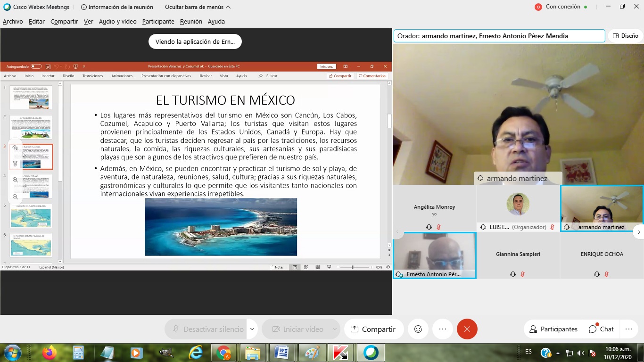Click the PowerPoint zoom slider handle

353,267
